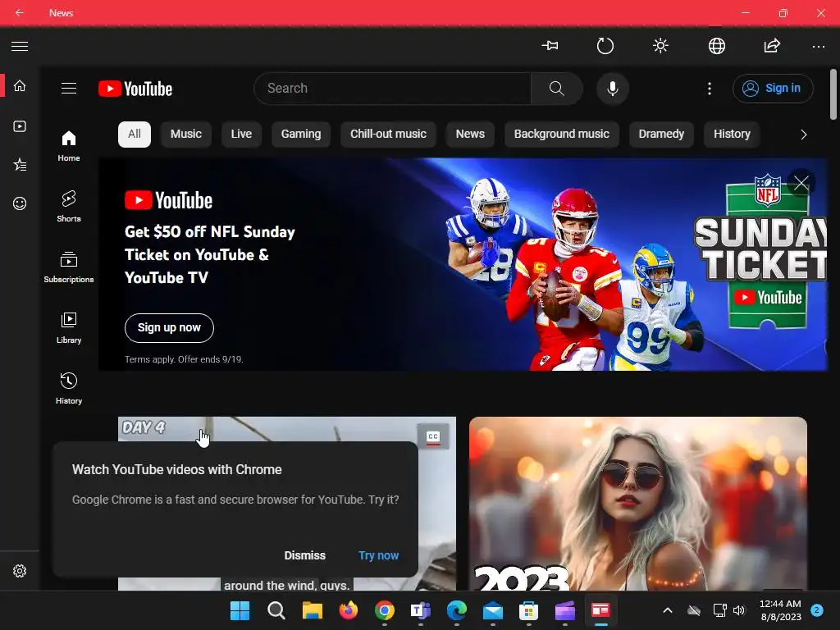Open Subscriptions in the YouTube sidebar
The image size is (840, 630).
[69, 267]
